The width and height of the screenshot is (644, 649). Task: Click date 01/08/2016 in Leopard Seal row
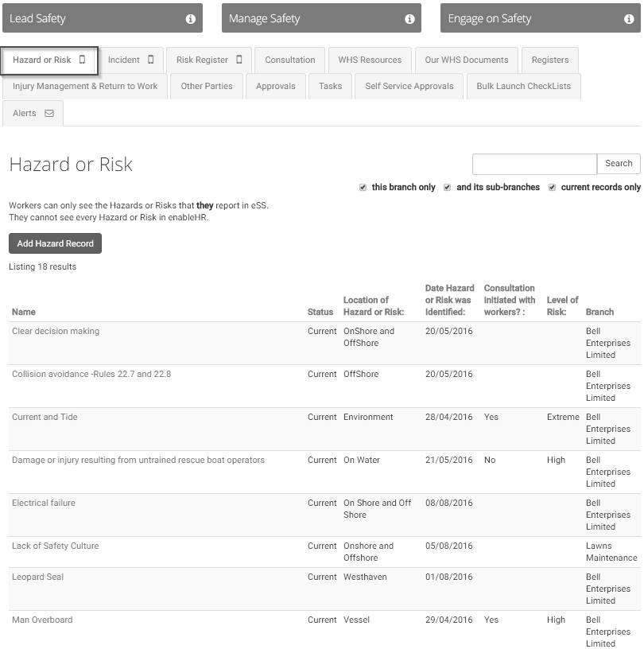(x=448, y=577)
